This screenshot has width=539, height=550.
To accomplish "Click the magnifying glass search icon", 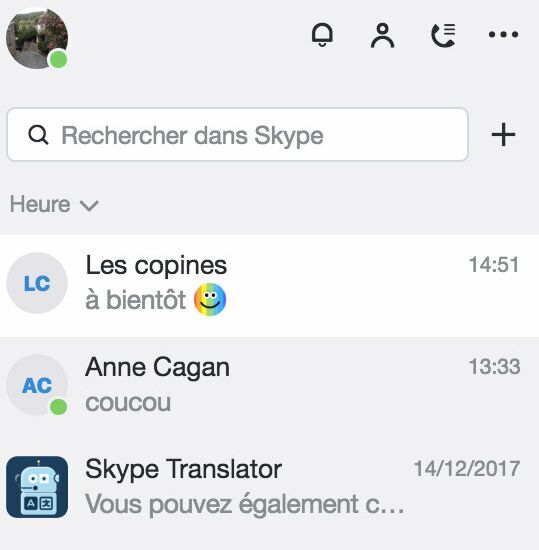I will click(x=38, y=135).
